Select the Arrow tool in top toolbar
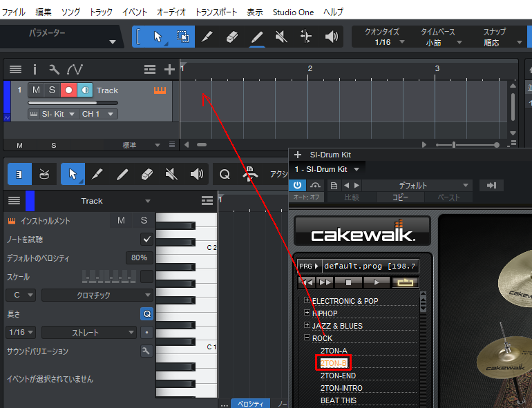Screen dimensions: 532x408 [158, 37]
